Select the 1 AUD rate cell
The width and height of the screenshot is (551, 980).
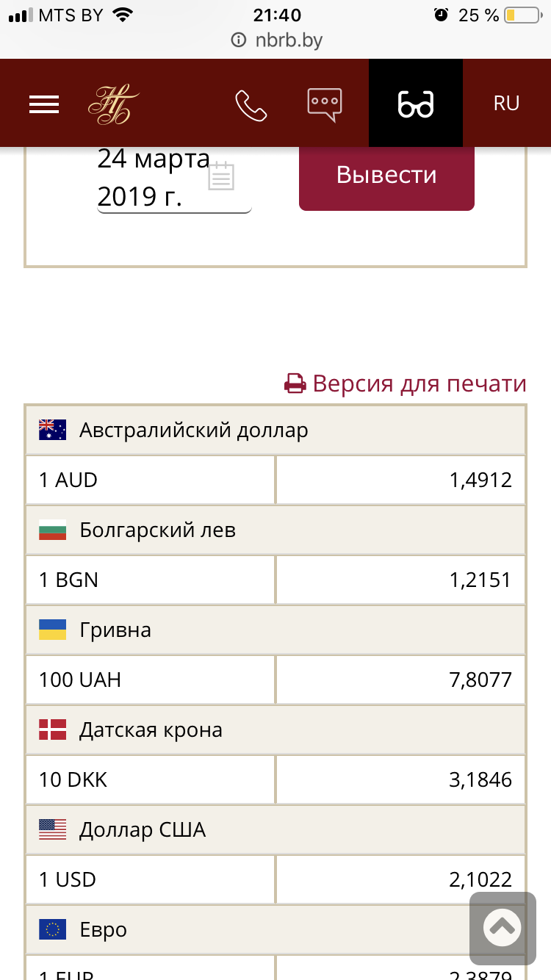click(x=150, y=480)
